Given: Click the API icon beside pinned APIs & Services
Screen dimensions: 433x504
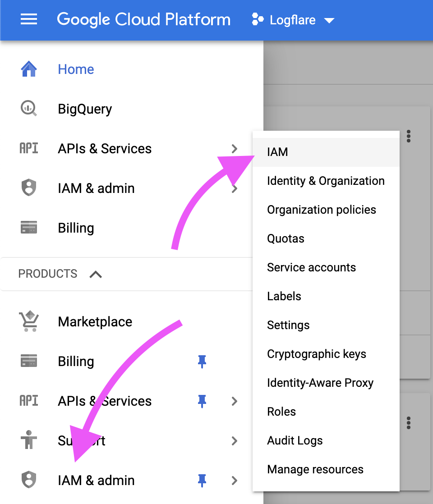Looking at the screenshot, I should click(29, 148).
